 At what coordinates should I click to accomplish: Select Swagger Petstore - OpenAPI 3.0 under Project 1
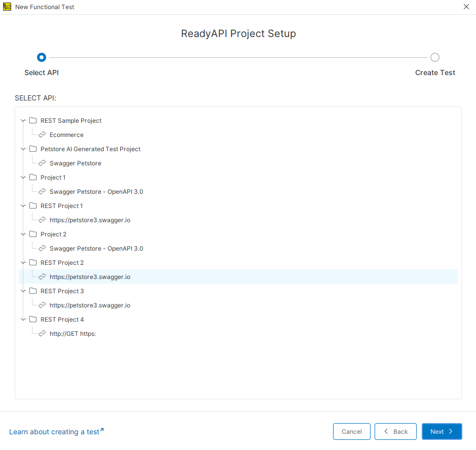96,191
